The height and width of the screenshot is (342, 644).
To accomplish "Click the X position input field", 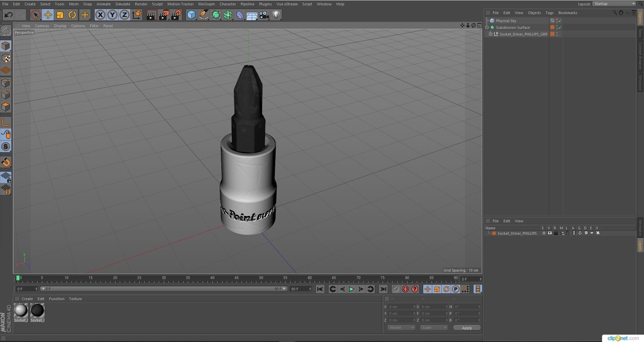I will click(x=401, y=306).
